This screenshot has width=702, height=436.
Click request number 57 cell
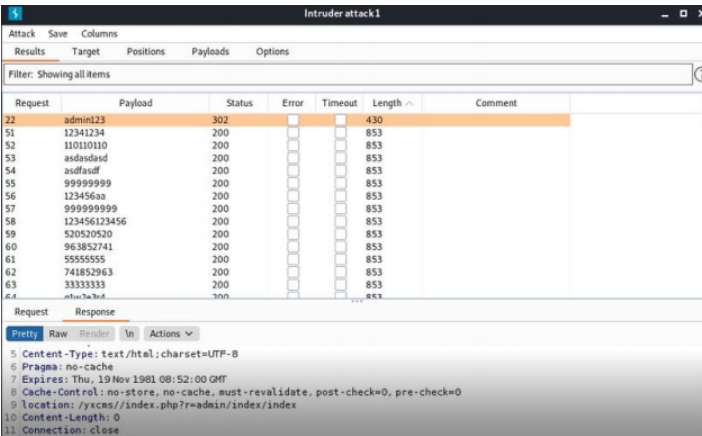10,209
